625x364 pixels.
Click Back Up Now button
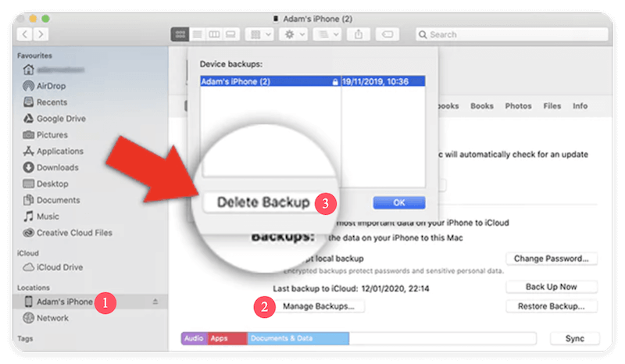552,287
